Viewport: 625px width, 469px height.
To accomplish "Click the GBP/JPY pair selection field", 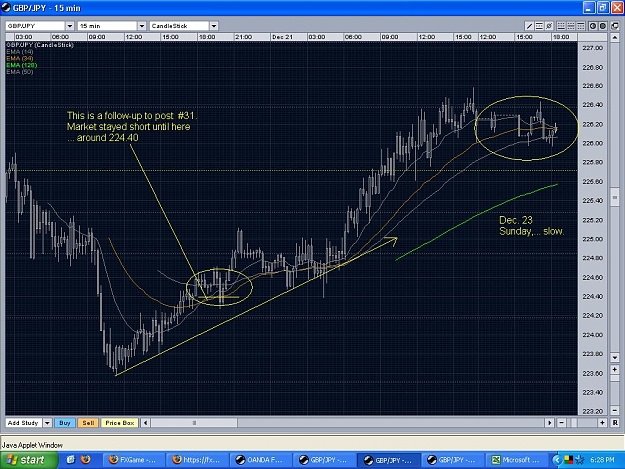I will [35, 26].
